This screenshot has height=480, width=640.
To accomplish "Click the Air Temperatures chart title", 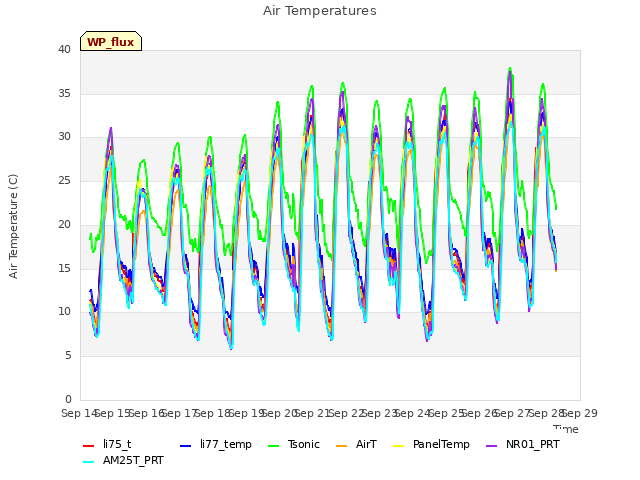I will coord(320,11).
